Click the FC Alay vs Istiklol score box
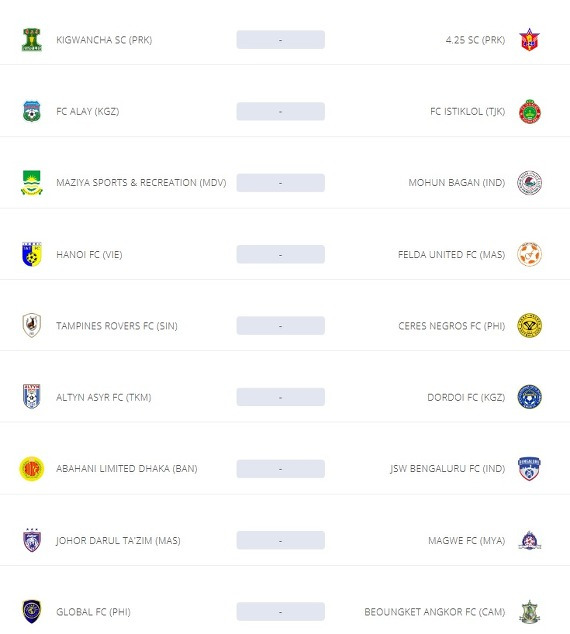The width and height of the screenshot is (570, 634). (281, 111)
